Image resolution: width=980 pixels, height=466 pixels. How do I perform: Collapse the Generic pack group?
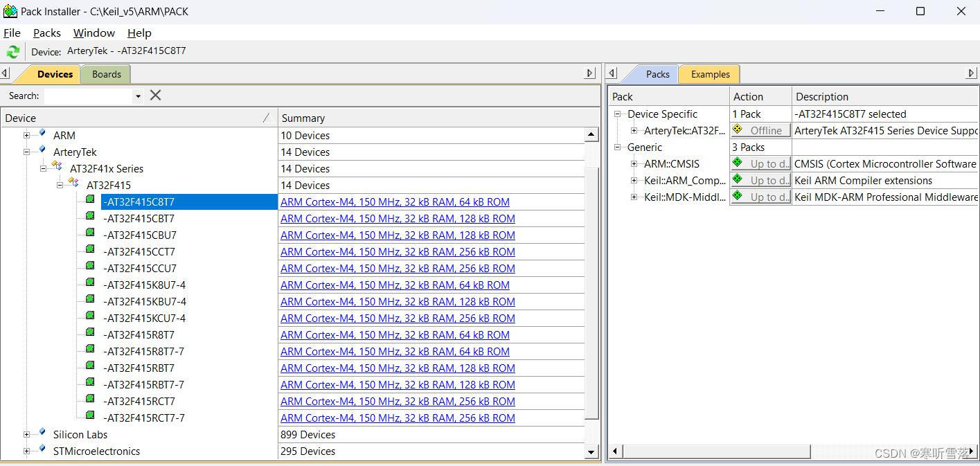[618, 147]
